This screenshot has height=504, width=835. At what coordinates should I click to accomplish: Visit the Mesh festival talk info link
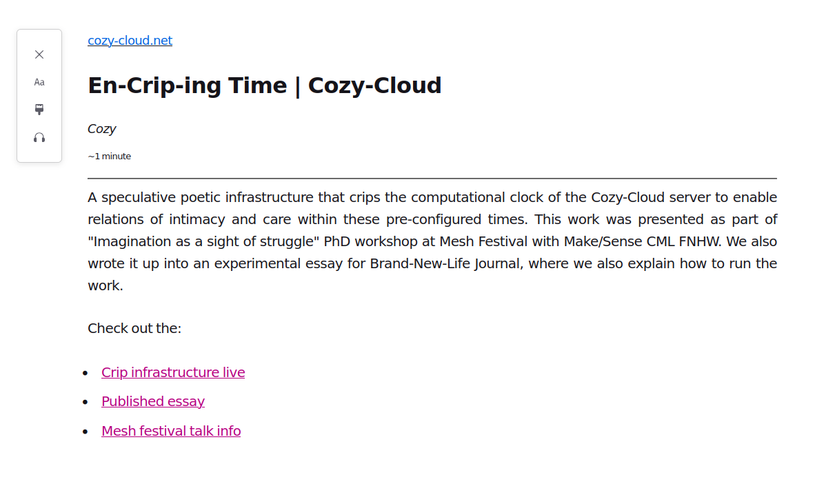(171, 431)
